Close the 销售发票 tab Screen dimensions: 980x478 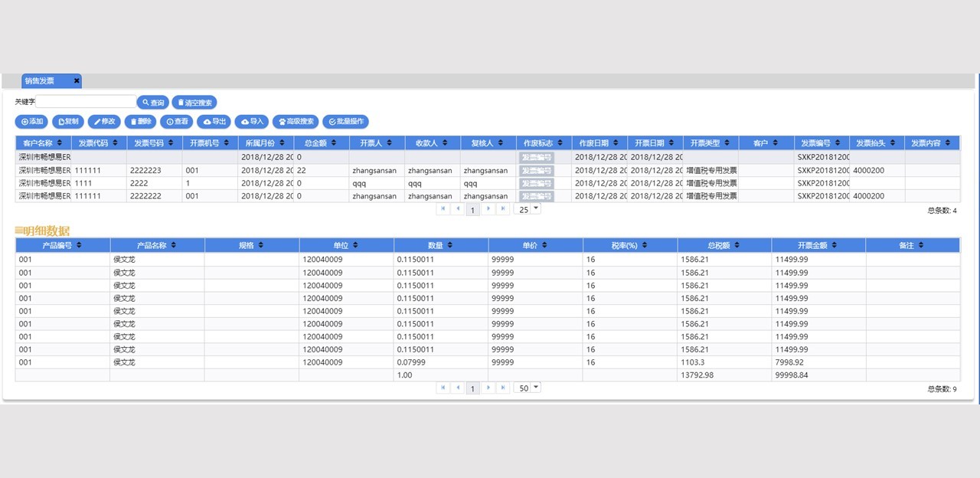[x=77, y=81]
